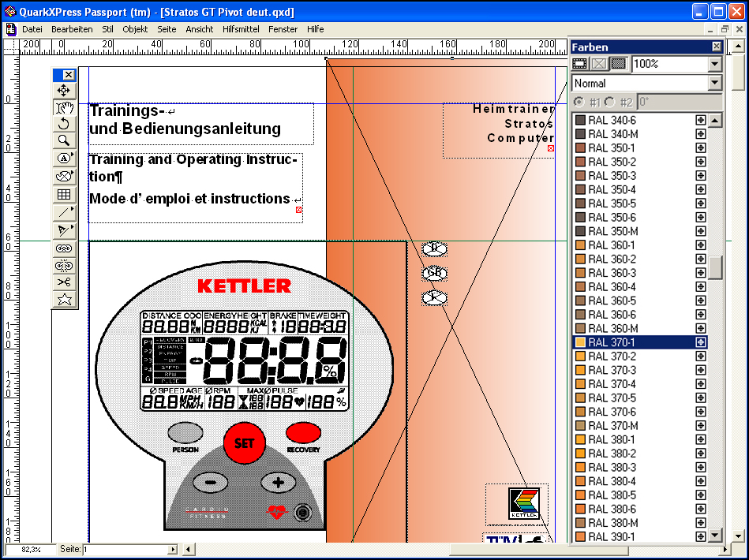Click the 'Mode d' emploi et instructions' text
749x560 pixels.
click(189, 199)
